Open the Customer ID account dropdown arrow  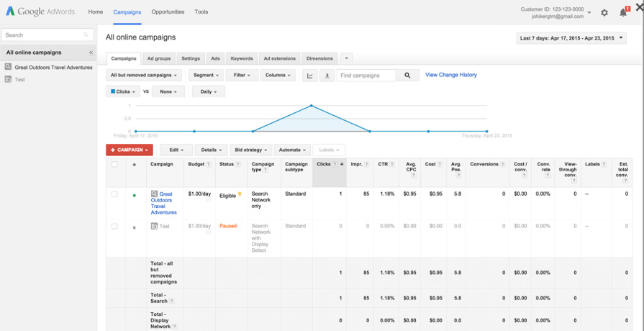[x=589, y=13]
